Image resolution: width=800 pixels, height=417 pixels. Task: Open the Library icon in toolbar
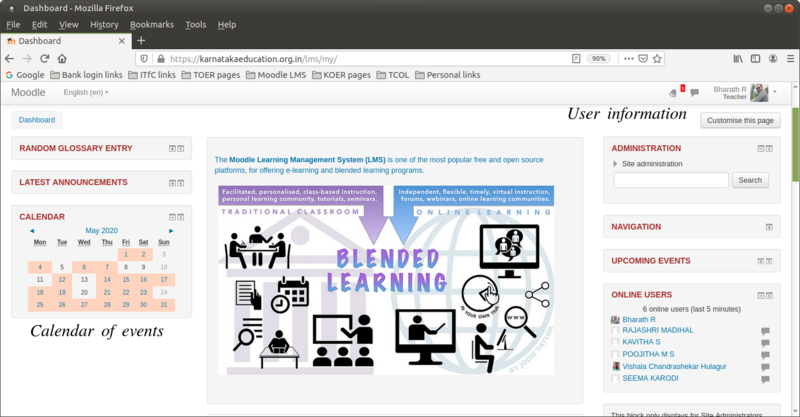(738, 59)
